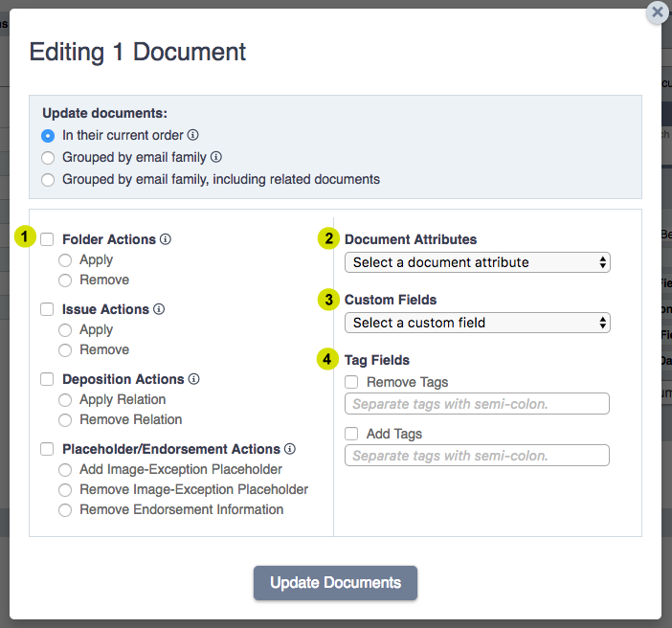The height and width of the screenshot is (628, 672).
Task: Click the Custom Fields heading
Action: (x=391, y=300)
